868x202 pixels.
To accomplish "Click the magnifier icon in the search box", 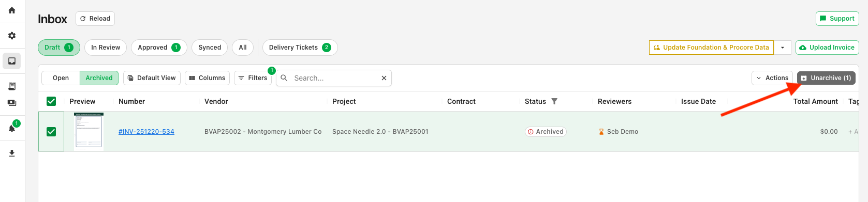I will (x=284, y=78).
